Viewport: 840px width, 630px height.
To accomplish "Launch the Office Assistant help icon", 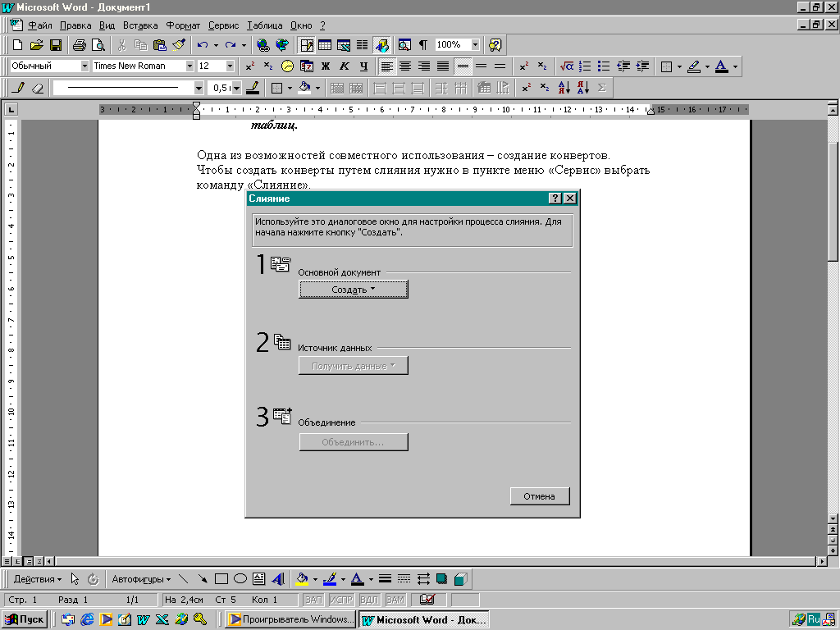I will click(x=495, y=45).
